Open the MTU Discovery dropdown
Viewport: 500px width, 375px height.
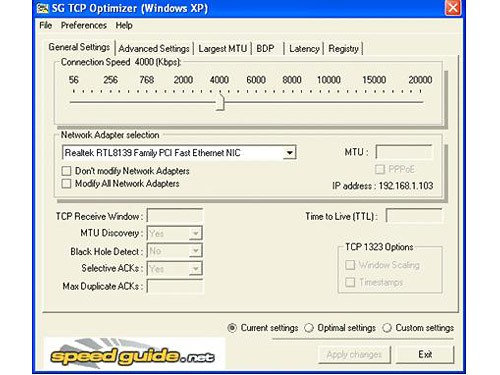195,233
